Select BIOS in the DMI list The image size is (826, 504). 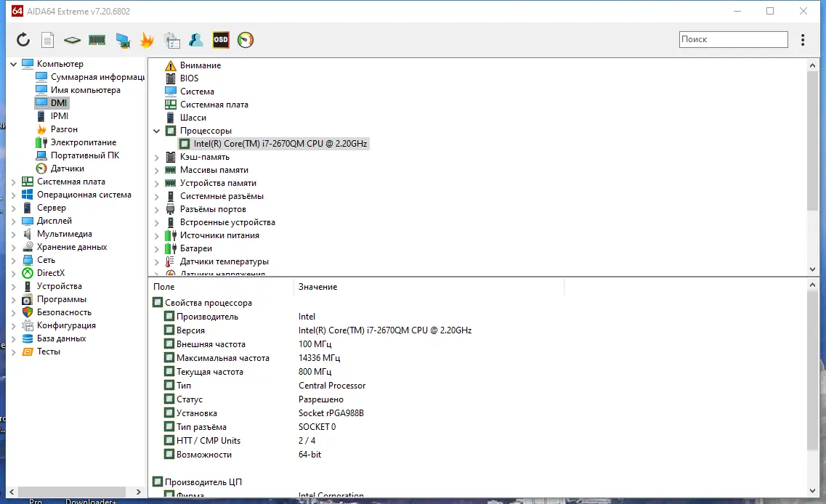click(x=189, y=78)
